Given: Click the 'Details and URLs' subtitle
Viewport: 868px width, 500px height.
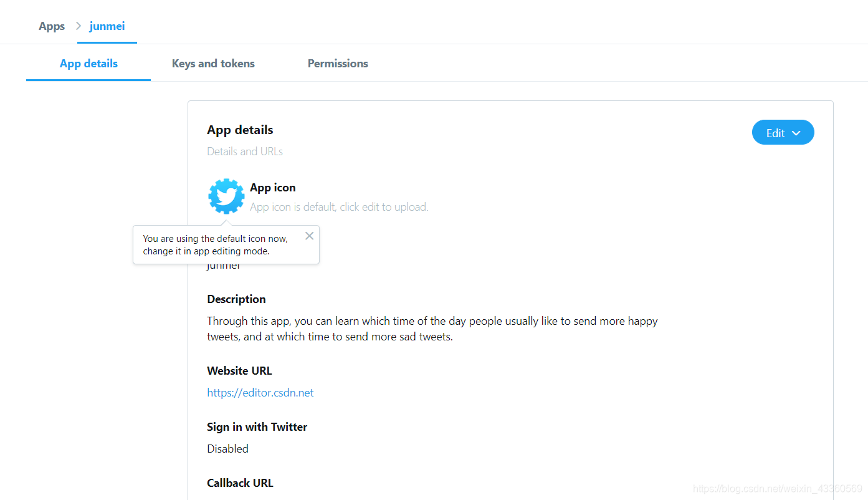Looking at the screenshot, I should pos(245,151).
